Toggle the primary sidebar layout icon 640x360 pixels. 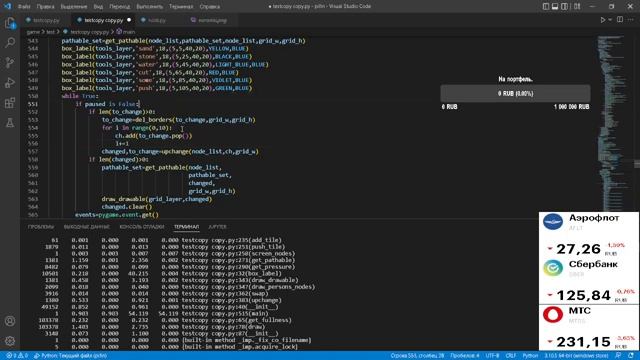(546, 7)
